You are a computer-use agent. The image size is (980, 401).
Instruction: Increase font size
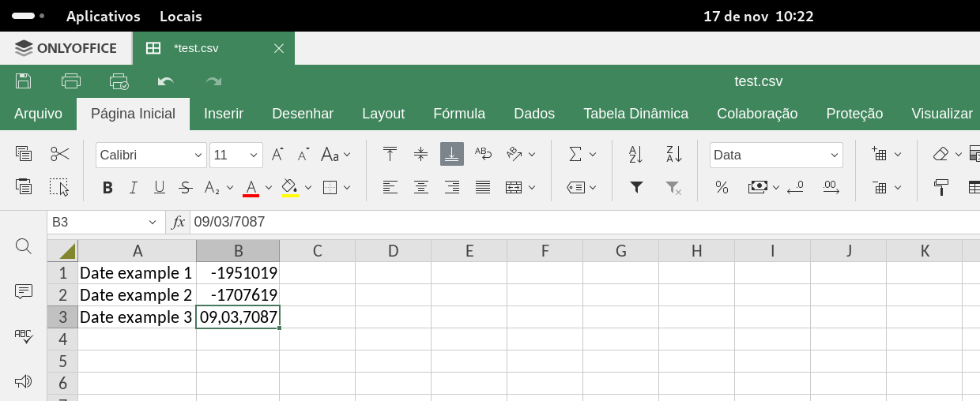tap(277, 155)
